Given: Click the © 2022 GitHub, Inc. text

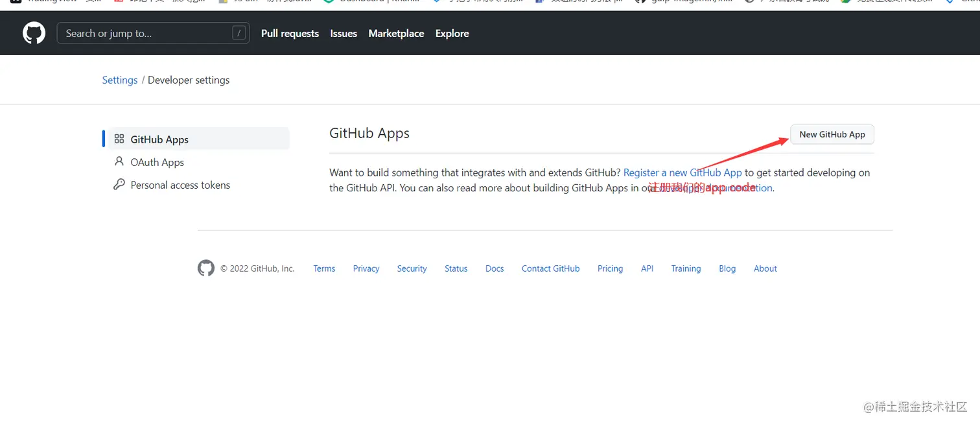Looking at the screenshot, I should click(257, 268).
